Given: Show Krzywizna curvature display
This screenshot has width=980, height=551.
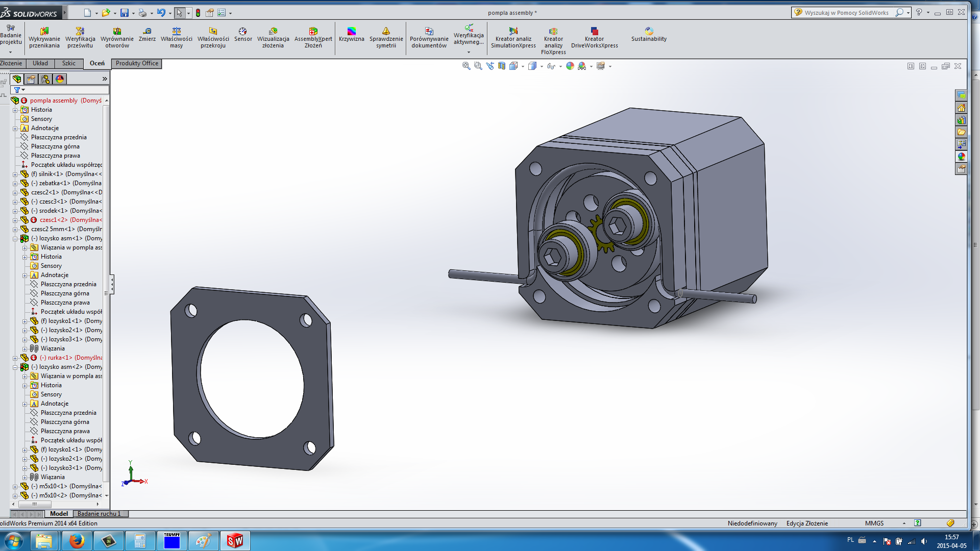Looking at the screenshot, I should 352,35.
